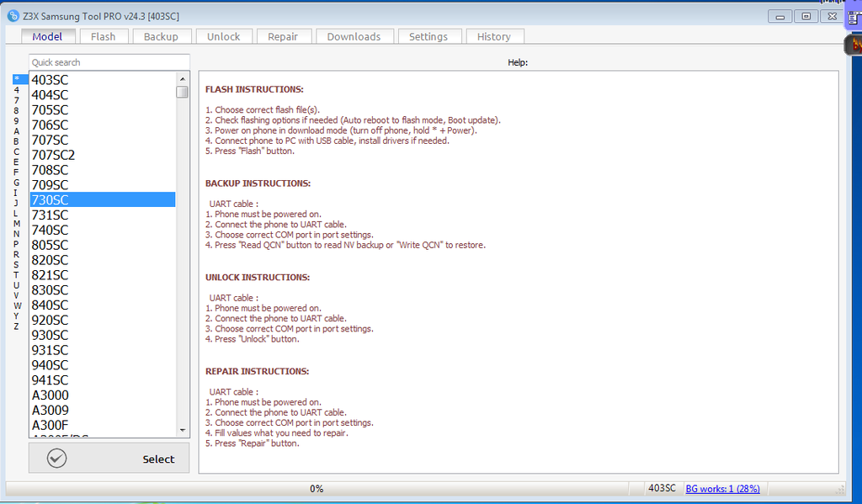Viewport: 862px width, 504px height.
Task: Choose the 931SC model
Action: 103,350
